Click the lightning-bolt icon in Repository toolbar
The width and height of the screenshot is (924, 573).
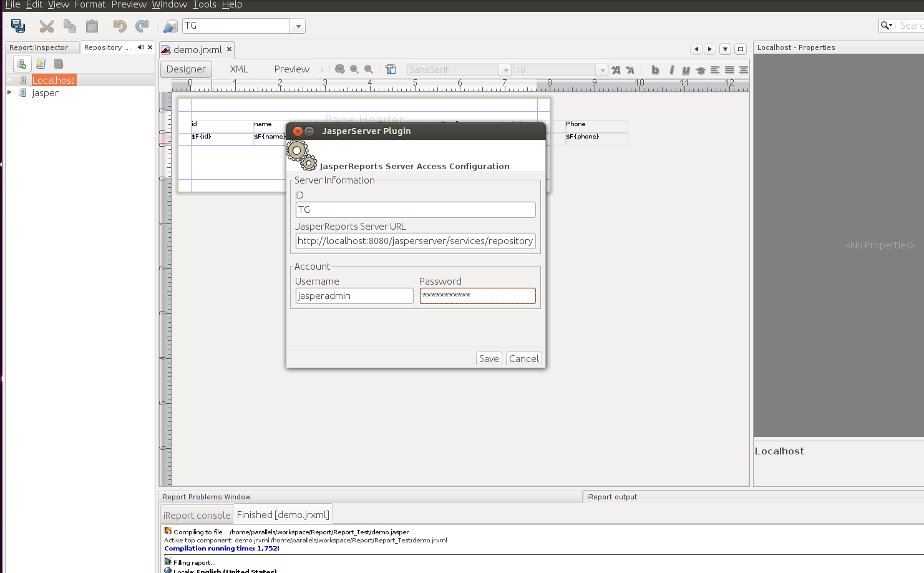[41, 64]
